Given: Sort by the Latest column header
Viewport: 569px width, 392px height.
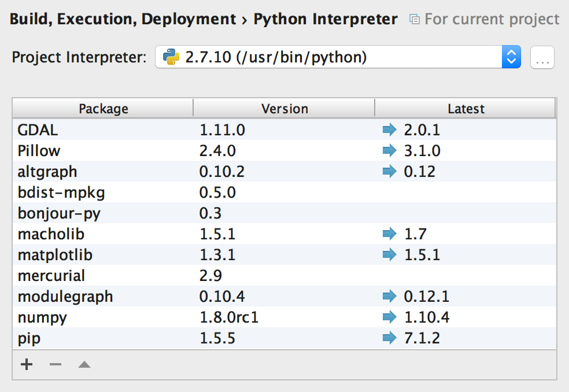Looking at the screenshot, I should (465, 109).
